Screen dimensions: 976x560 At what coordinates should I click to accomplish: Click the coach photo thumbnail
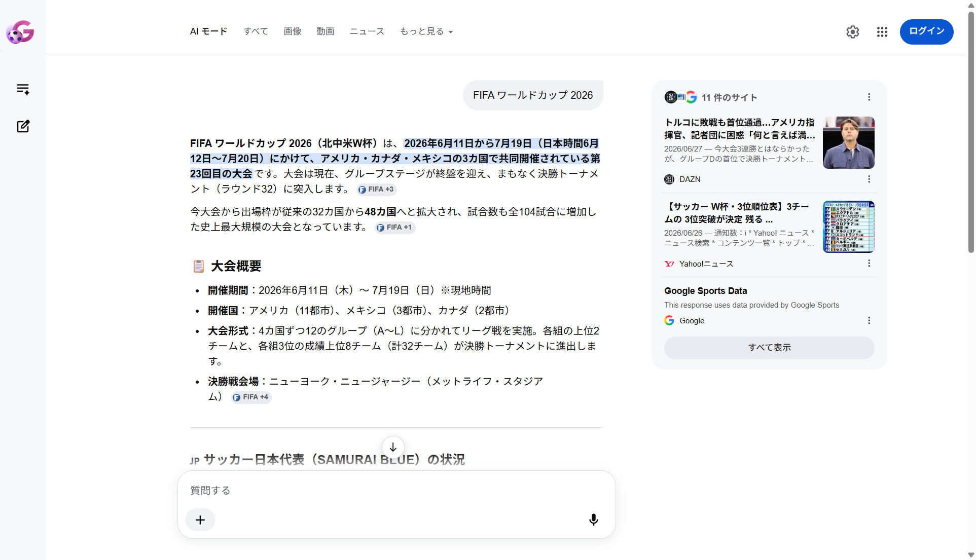[848, 143]
